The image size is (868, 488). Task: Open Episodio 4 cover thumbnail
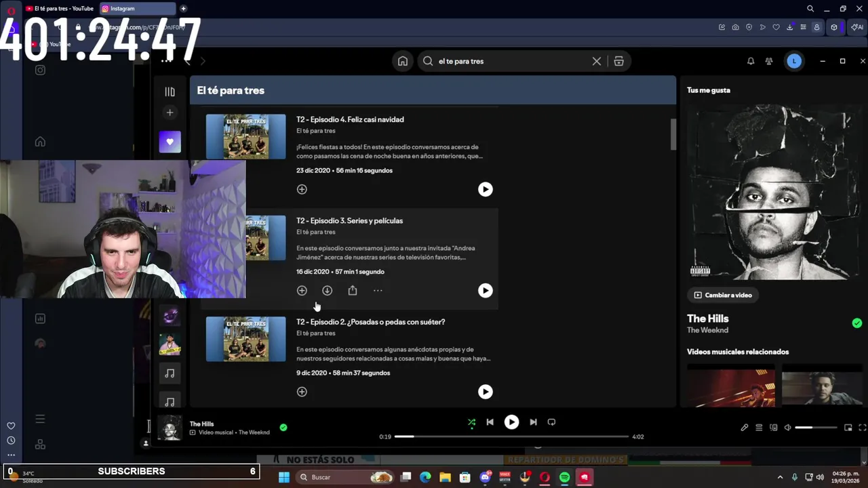246,137
